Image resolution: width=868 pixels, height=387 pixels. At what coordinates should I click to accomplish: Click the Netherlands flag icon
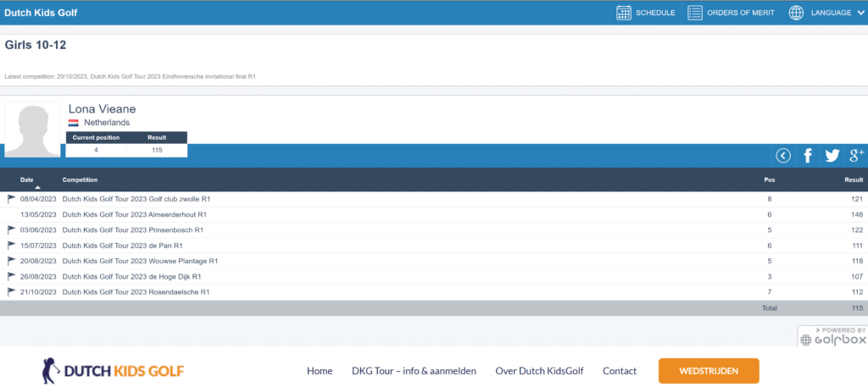point(74,123)
